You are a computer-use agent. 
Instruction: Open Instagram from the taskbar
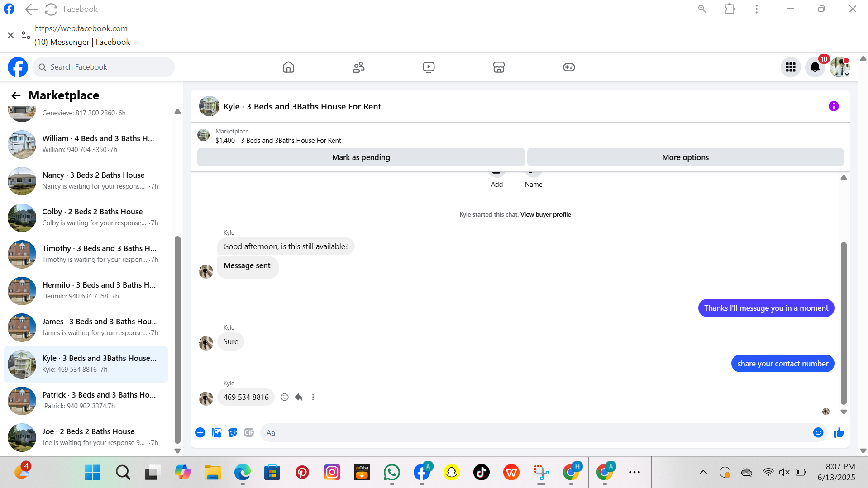click(x=332, y=473)
